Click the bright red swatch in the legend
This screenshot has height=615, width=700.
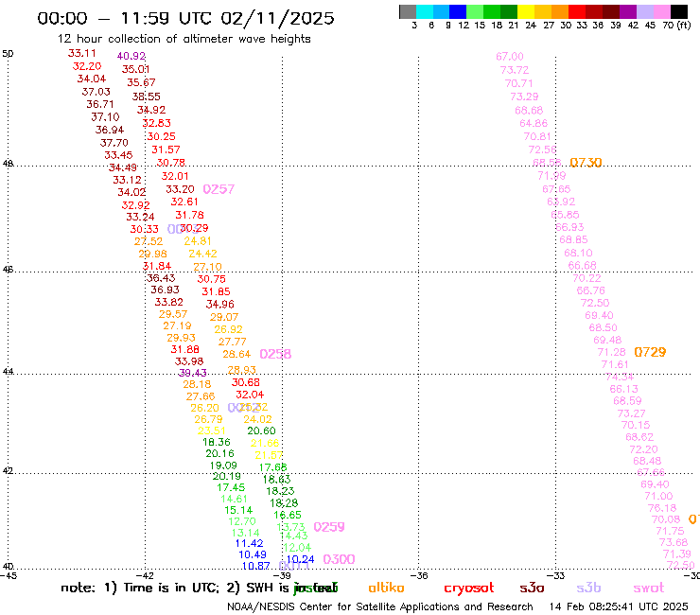pyautogui.click(x=577, y=11)
